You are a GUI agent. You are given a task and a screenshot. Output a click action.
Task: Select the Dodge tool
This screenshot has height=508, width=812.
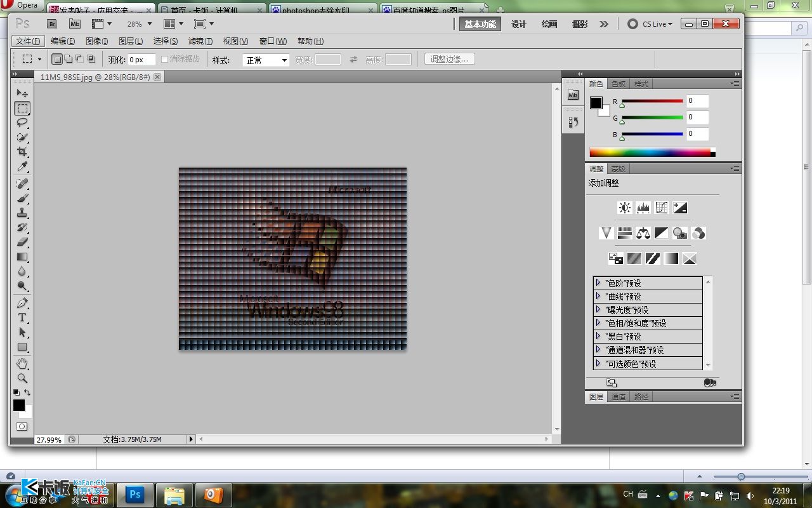(22, 286)
